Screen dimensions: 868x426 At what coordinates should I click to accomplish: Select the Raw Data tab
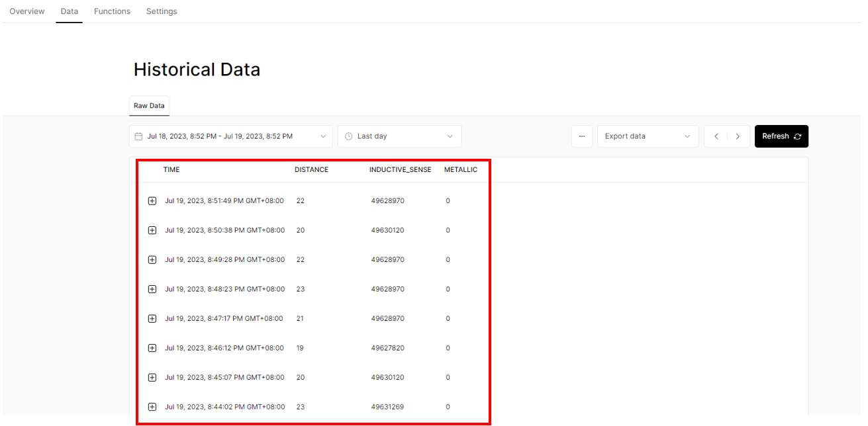[x=149, y=106]
